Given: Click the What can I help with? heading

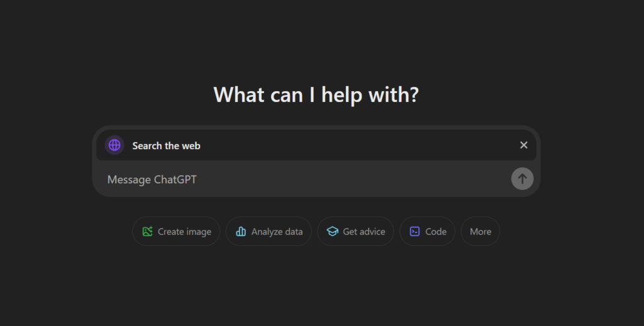Looking at the screenshot, I should coord(316,94).
